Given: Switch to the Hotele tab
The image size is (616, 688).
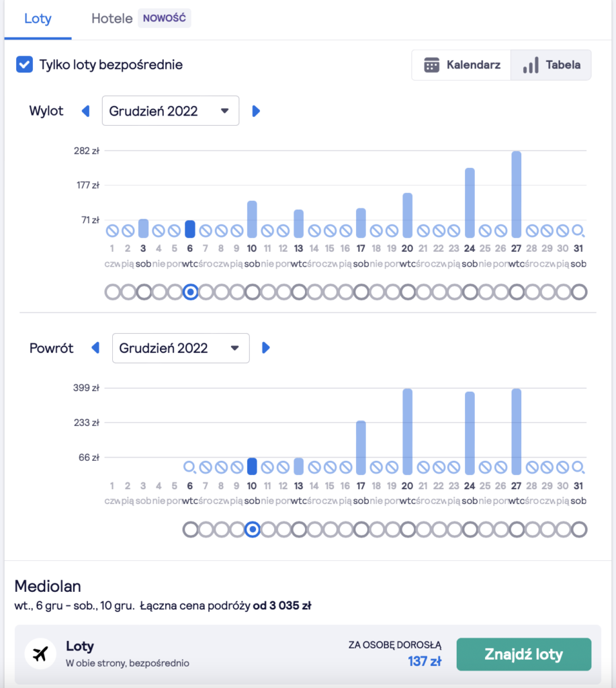Looking at the screenshot, I should tap(112, 19).
